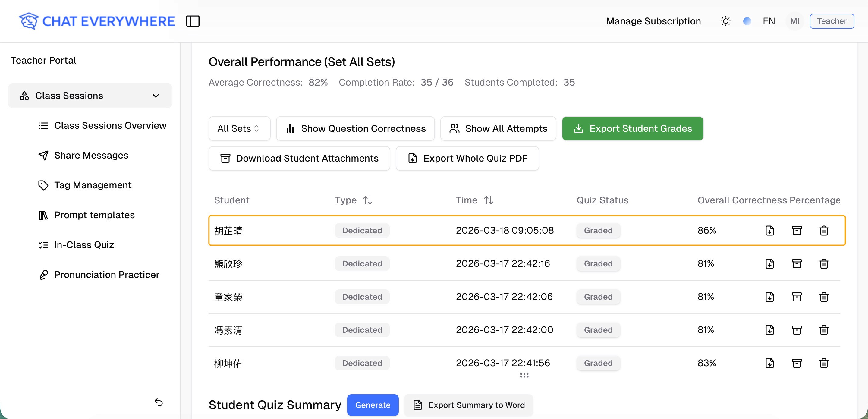This screenshot has height=419, width=868.
Task: Click the MI user avatar
Action: [x=794, y=21]
